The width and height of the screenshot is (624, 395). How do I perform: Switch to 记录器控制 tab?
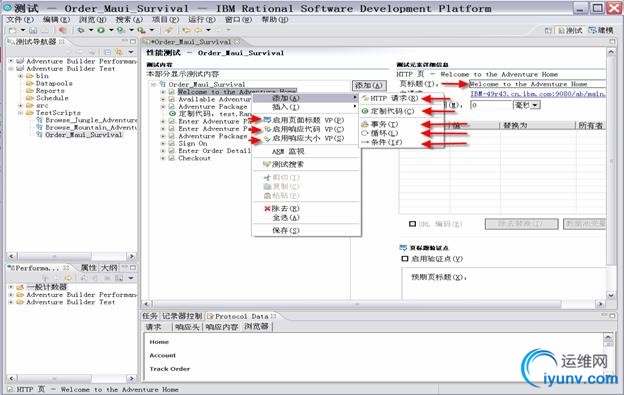(182, 316)
